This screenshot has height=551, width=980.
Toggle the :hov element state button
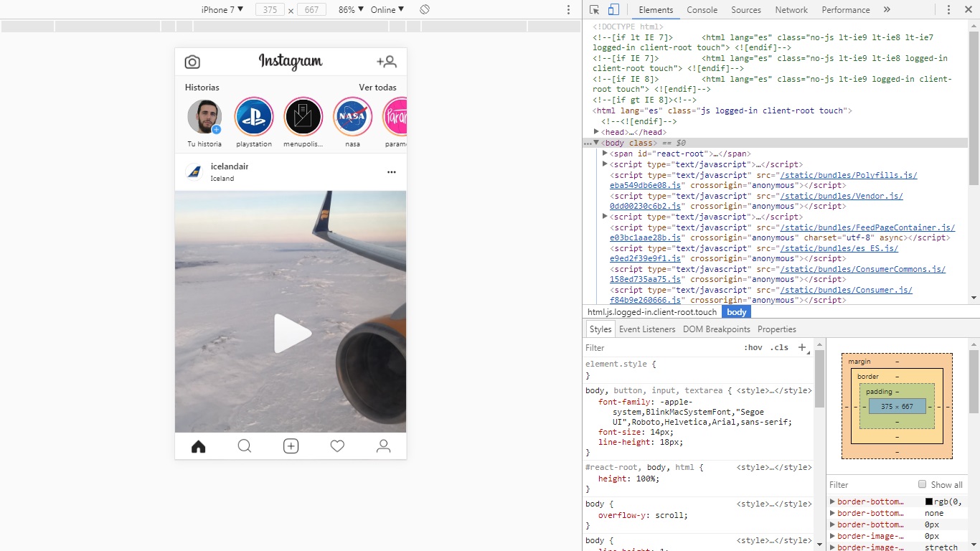coord(753,347)
